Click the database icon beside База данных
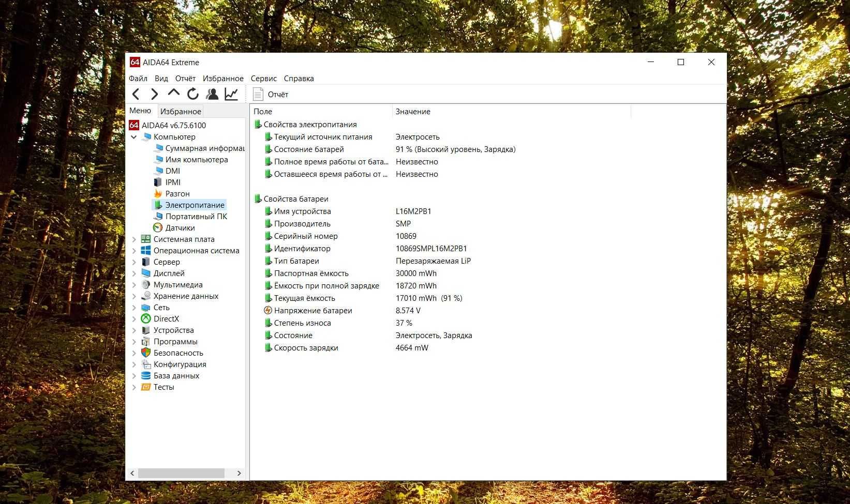Viewport: 850px width, 504px height. coord(146,375)
